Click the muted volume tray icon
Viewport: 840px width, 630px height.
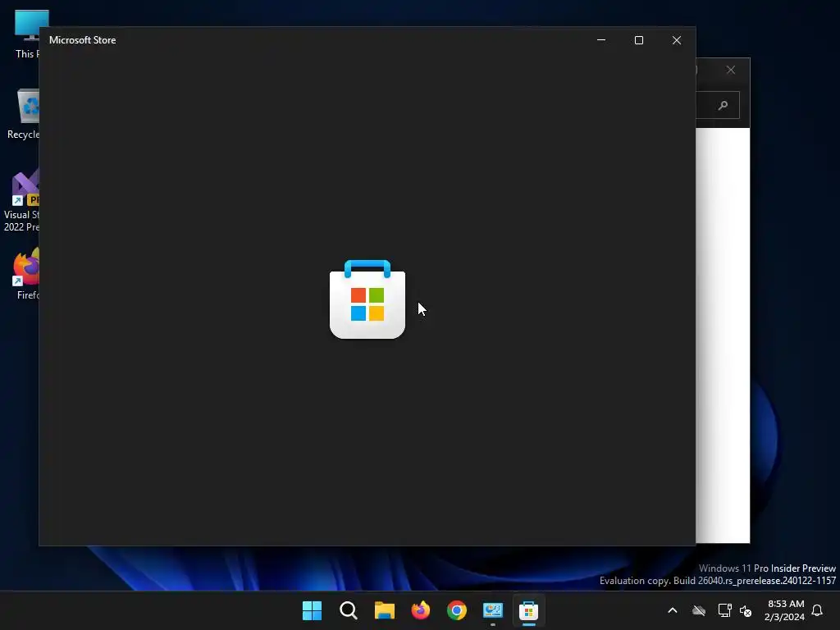[x=745, y=610]
